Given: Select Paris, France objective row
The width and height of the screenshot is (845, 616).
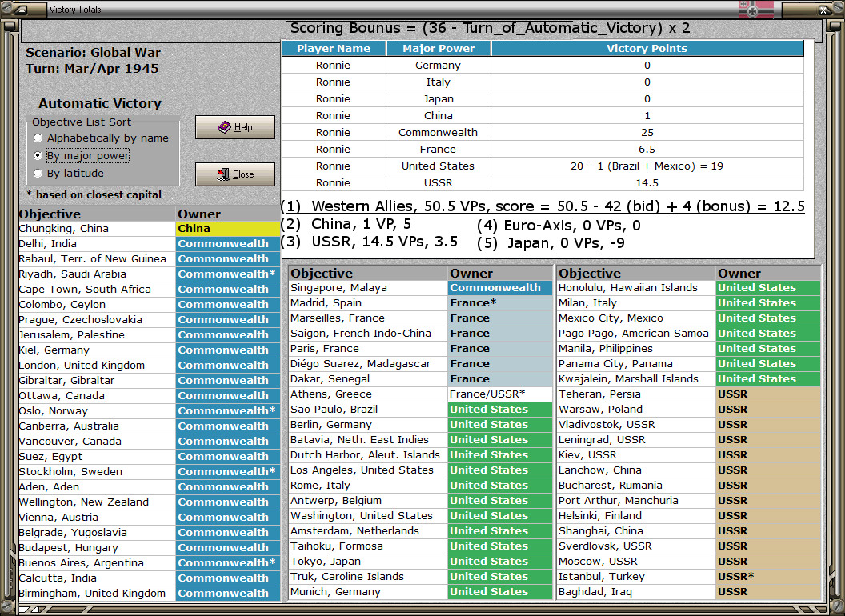Looking at the screenshot, I should pos(420,349).
